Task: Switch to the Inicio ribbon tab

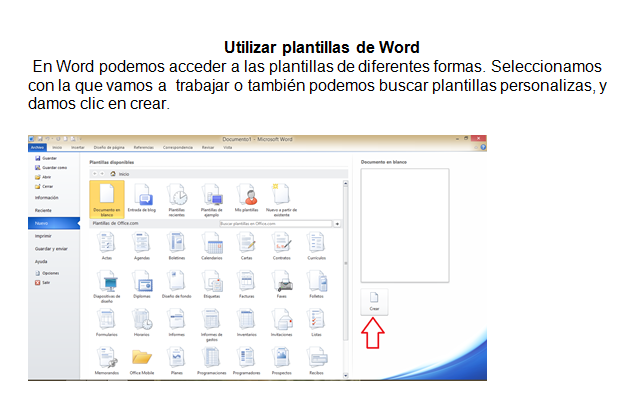Action: point(57,148)
